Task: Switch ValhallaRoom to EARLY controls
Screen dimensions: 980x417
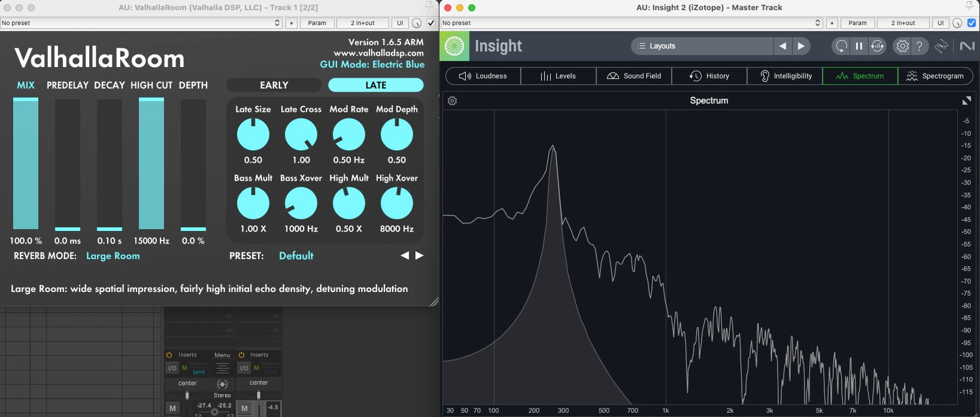Action: (x=274, y=85)
